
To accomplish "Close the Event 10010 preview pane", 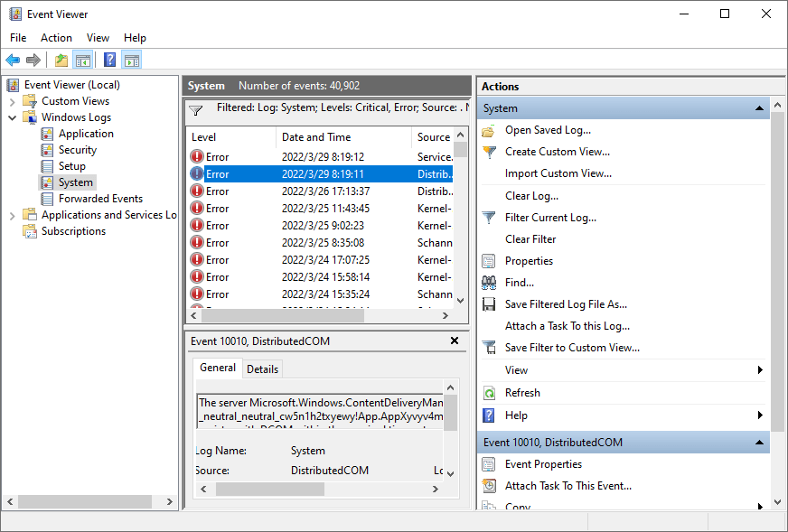I will pos(455,341).
